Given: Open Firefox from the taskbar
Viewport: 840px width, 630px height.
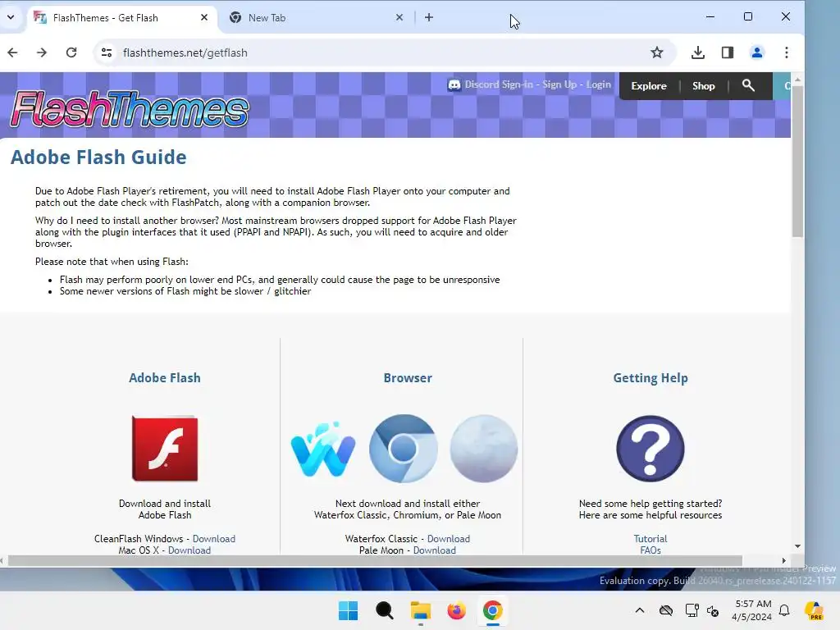Looking at the screenshot, I should (x=456, y=610).
